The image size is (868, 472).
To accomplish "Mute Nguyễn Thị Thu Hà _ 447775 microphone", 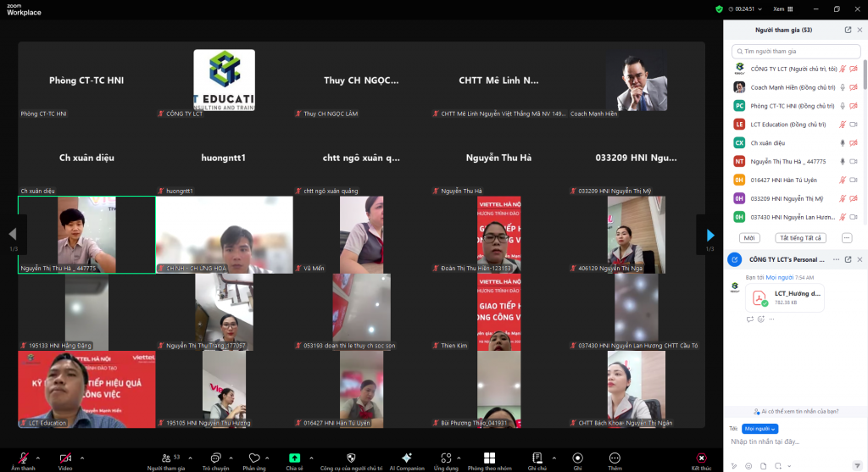I will pyautogui.click(x=843, y=162).
